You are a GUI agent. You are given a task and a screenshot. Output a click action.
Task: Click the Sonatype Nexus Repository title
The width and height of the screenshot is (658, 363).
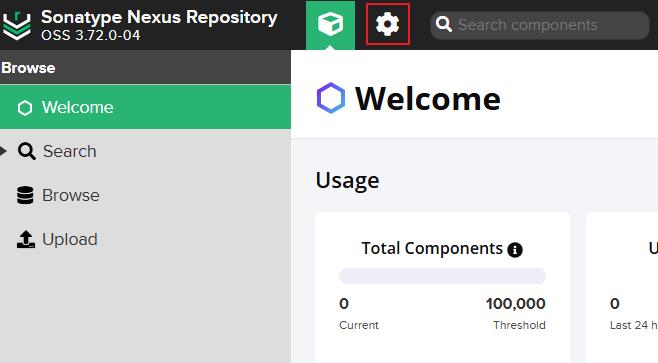coord(159,17)
